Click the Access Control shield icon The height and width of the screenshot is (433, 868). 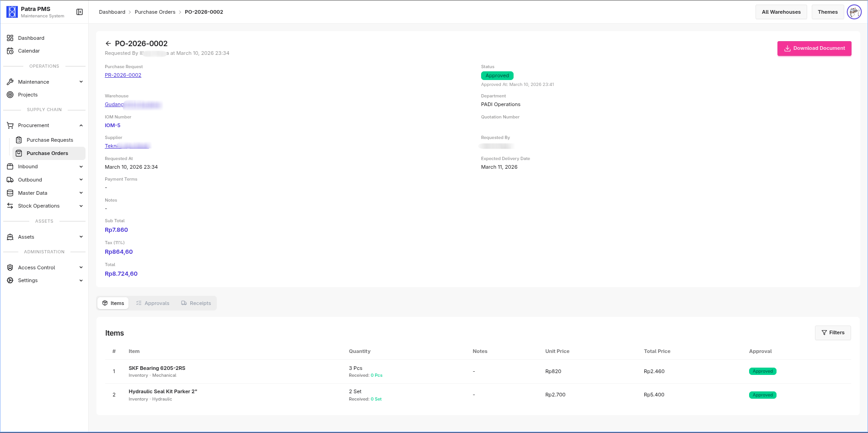10,267
